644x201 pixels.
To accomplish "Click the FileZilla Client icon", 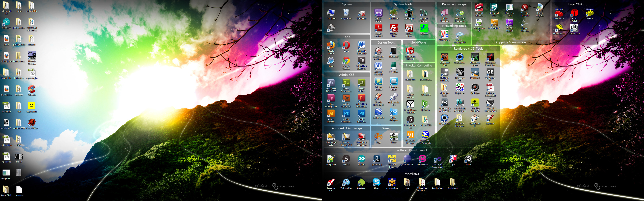I will pos(393,28).
